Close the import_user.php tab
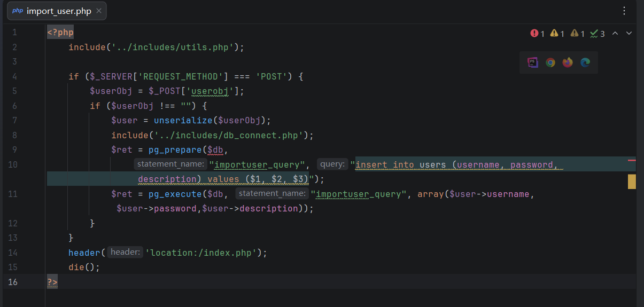644x307 pixels. point(98,11)
